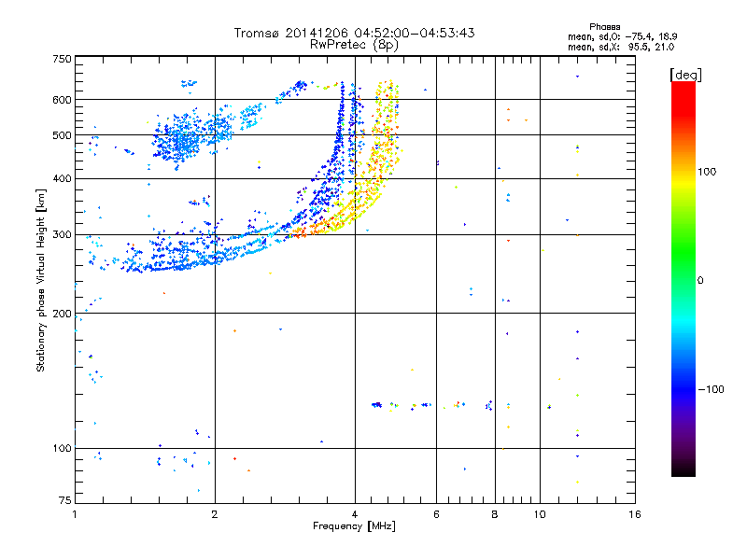This screenshot has width=747, height=560.
Task: Click the x-axis tick label '6'
Action: coord(436,514)
